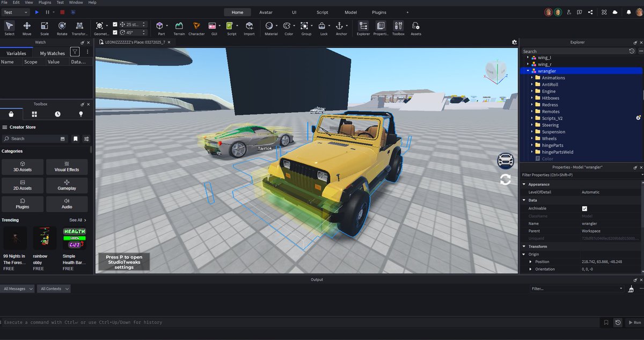Stop the playtest
Screen dimensions: 644x340
(x=62, y=12)
